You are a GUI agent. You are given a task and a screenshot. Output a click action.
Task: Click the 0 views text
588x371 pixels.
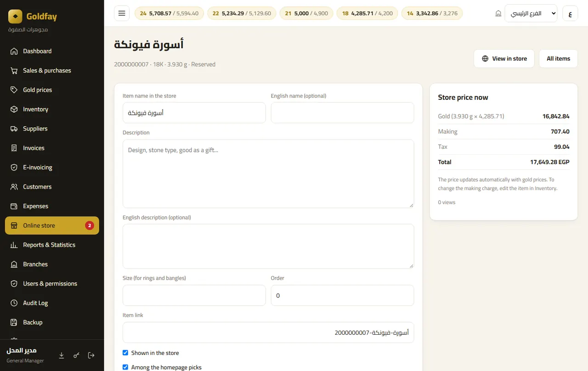(447, 202)
